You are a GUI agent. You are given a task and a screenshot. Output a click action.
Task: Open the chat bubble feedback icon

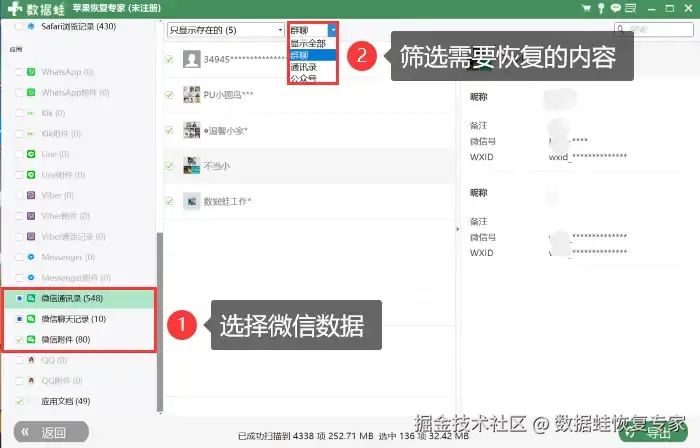click(x=616, y=8)
